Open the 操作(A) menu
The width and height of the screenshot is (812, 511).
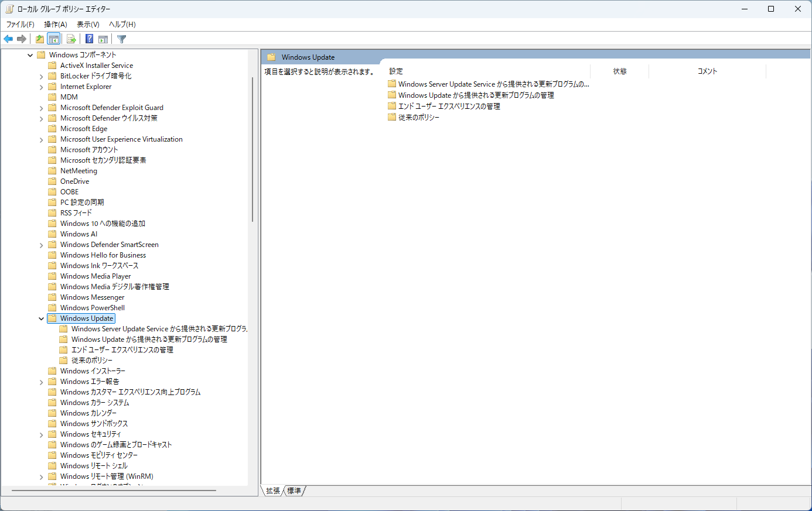click(56, 24)
